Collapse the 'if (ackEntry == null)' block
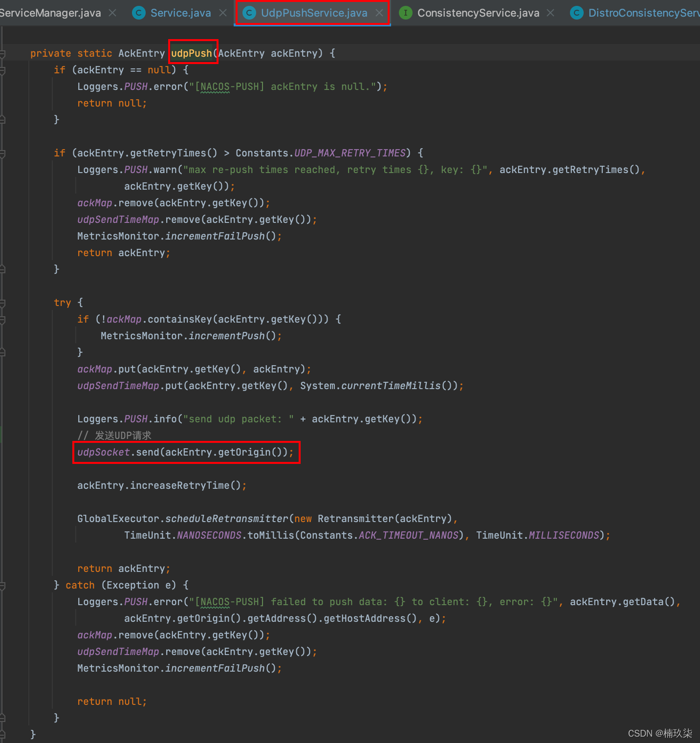Screen dimensions: 700x743 point(2,70)
